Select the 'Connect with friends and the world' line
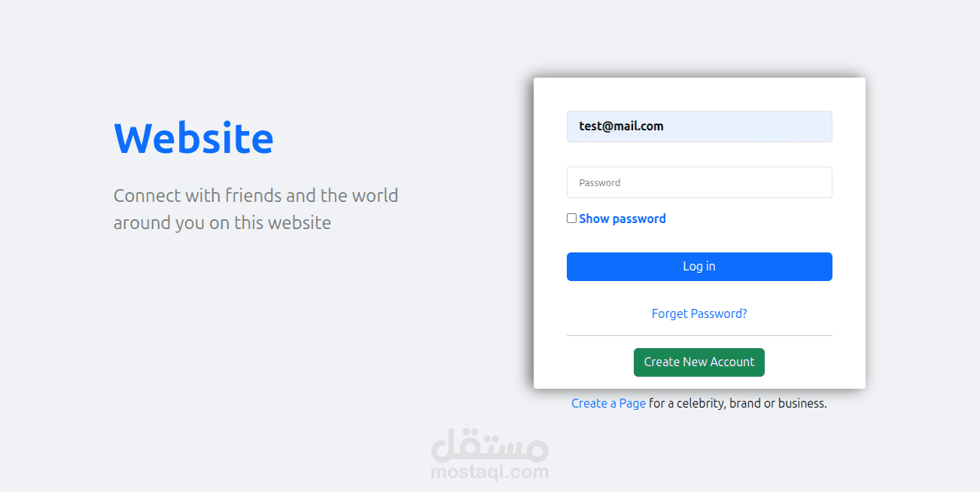This screenshot has width=980, height=492. point(256,196)
